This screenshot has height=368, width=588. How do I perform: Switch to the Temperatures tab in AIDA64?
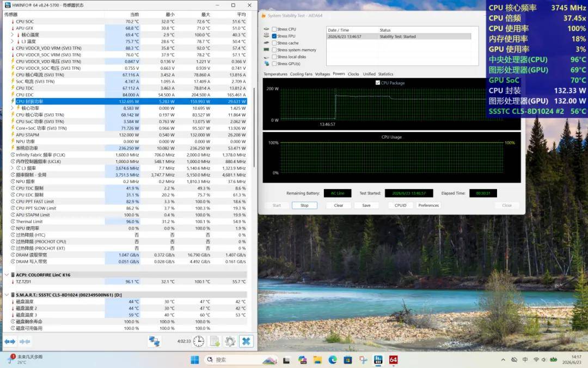point(275,74)
